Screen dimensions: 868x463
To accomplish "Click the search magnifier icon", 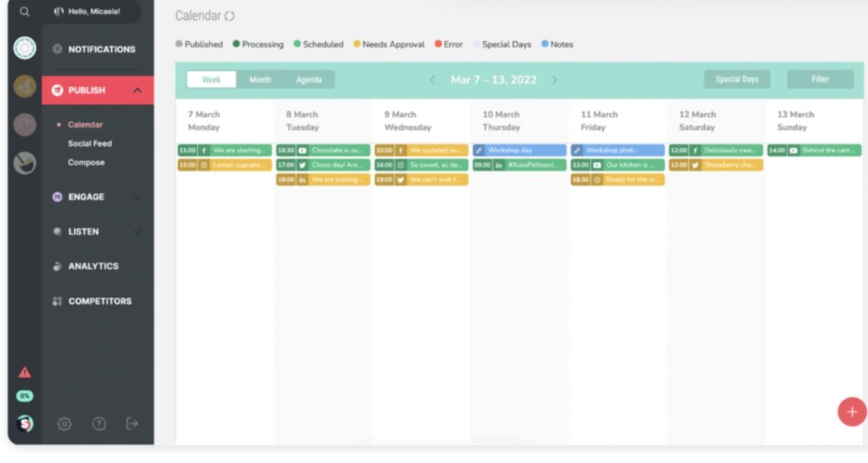I will [24, 11].
